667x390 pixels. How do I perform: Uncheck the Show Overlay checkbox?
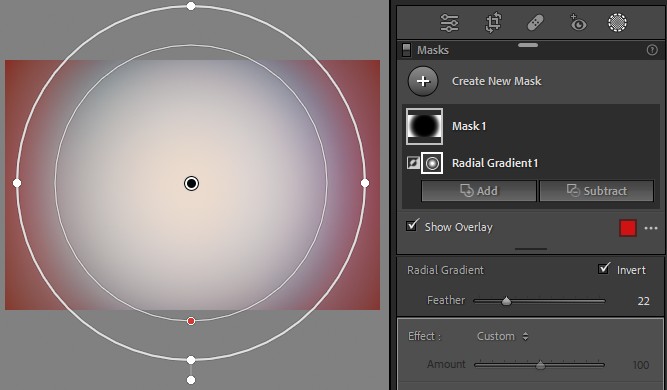click(x=411, y=226)
